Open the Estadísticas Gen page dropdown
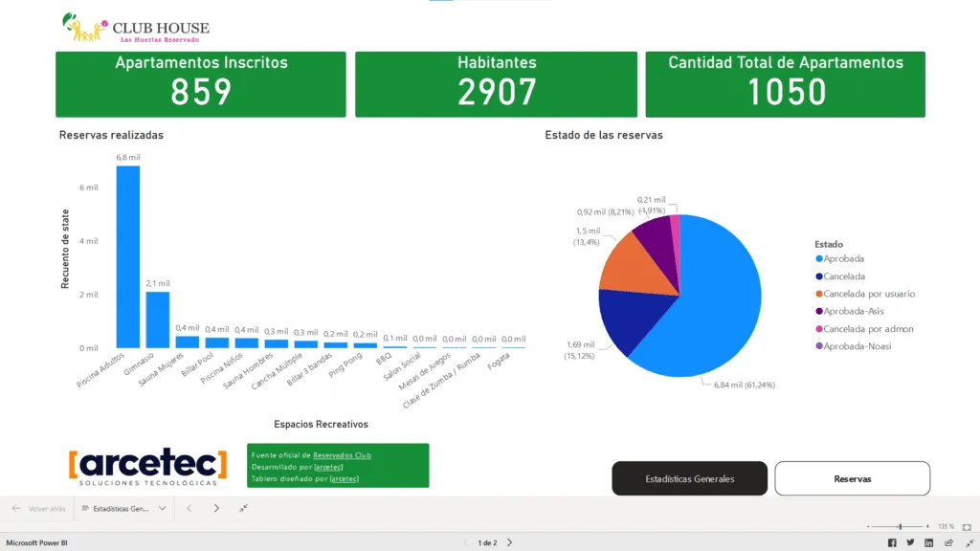The height and width of the screenshot is (551, 980). [162, 508]
